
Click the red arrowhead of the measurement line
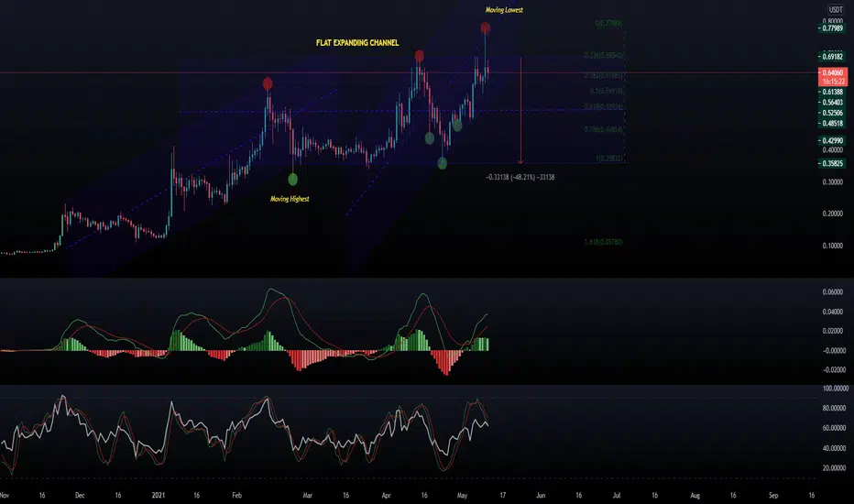(x=520, y=160)
